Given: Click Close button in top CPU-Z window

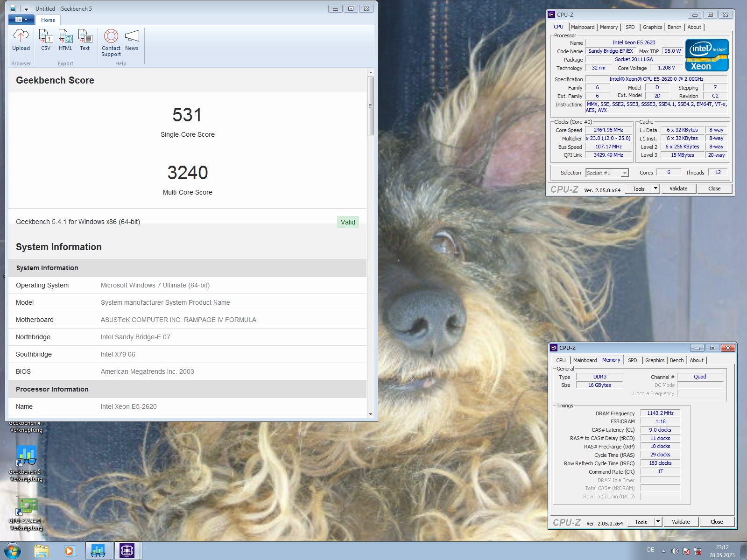Looking at the screenshot, I should click(x=714, y=189).
